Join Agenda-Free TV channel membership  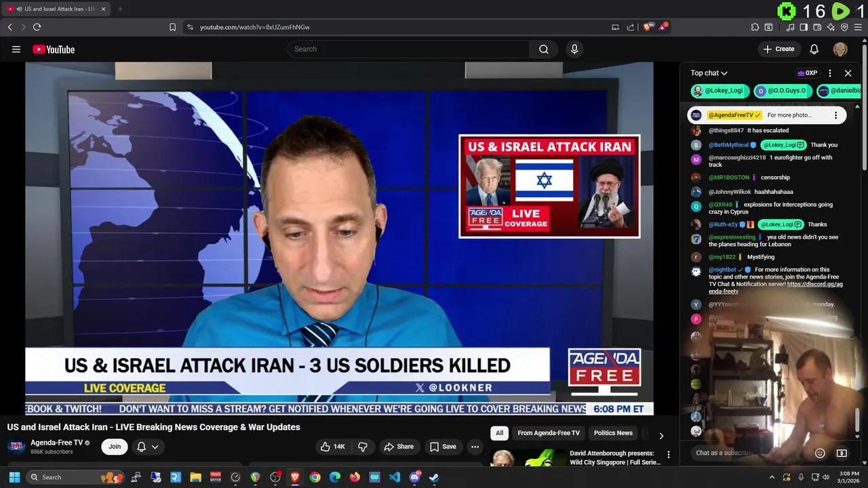pos(115,447)
